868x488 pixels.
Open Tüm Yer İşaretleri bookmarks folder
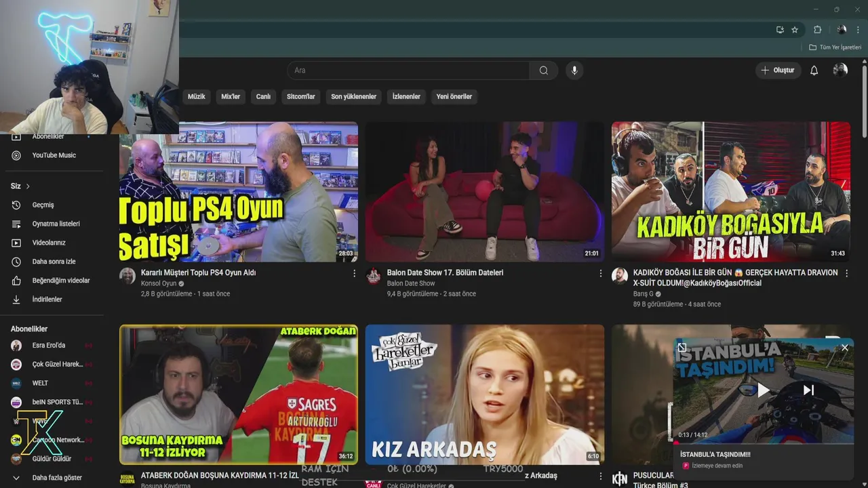coord(835,47)
